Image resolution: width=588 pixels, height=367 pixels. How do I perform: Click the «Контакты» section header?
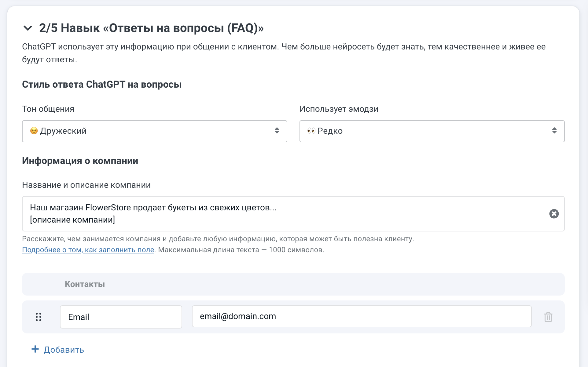pyautogui.click(x=85, y=284)
